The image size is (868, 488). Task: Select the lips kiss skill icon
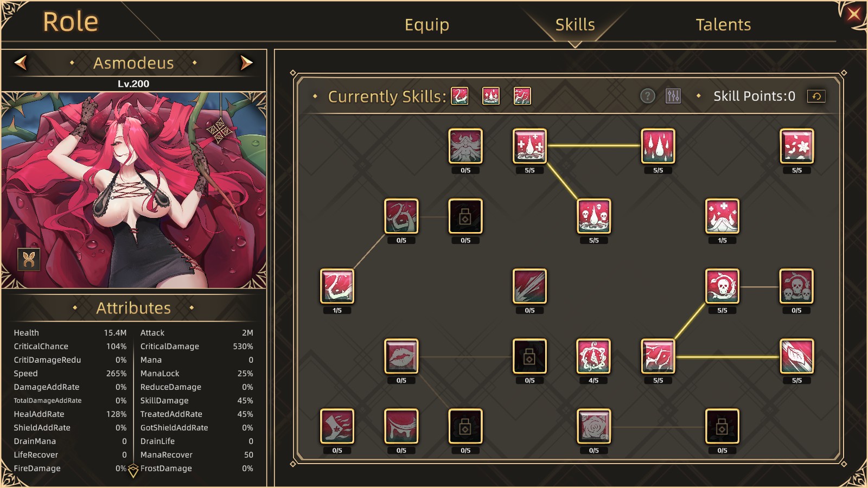point(401,356)
